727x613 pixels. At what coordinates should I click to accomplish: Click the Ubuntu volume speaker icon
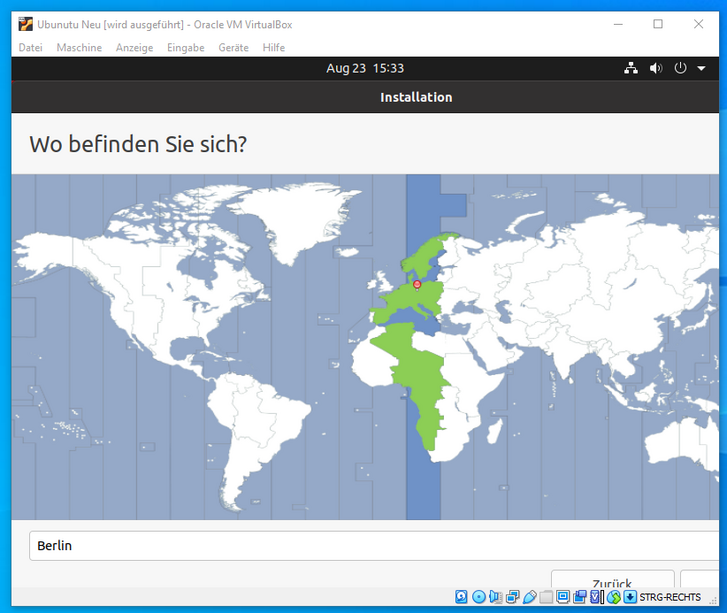tap(656, 68)
